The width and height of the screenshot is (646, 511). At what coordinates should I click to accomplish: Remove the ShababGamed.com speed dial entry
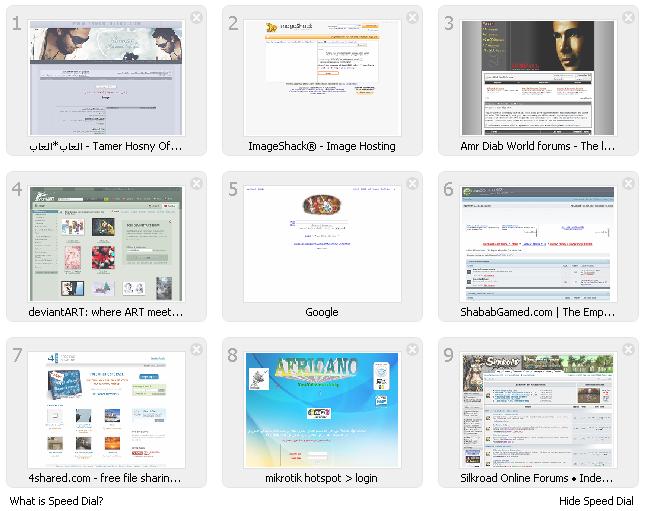pyautogui.click(x=628, y=184)
